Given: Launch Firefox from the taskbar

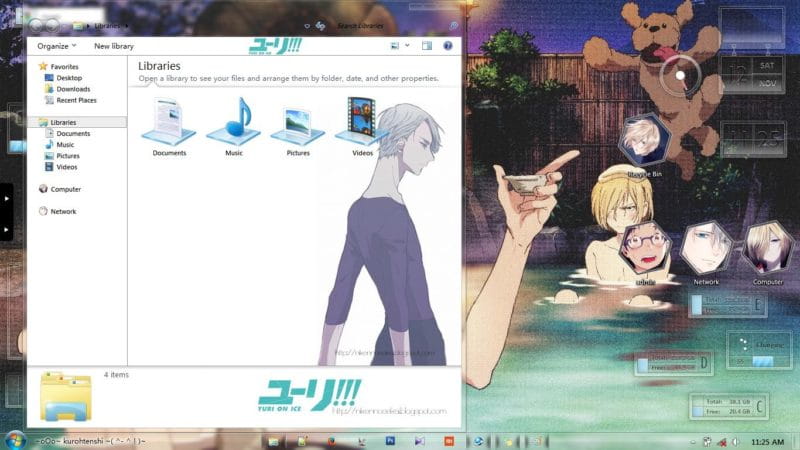Looking at the screenshot, I should click(332, 441).
